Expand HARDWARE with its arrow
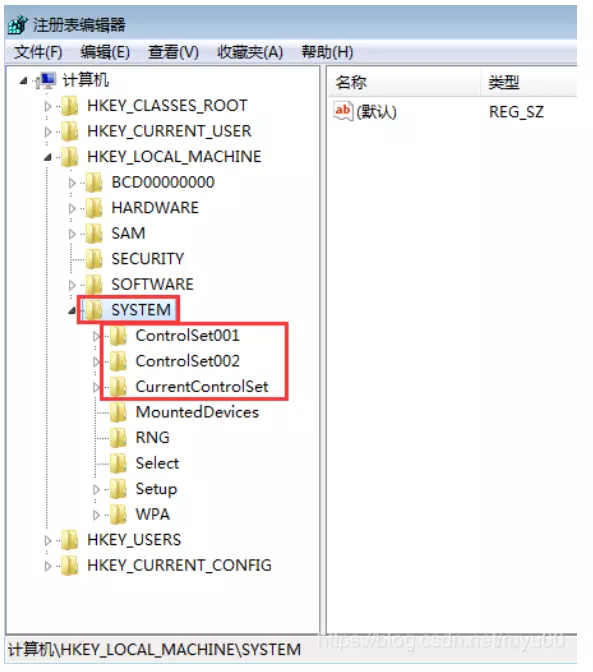The width and height of the screenshot is (593, 672). click(x=72, y=208)
